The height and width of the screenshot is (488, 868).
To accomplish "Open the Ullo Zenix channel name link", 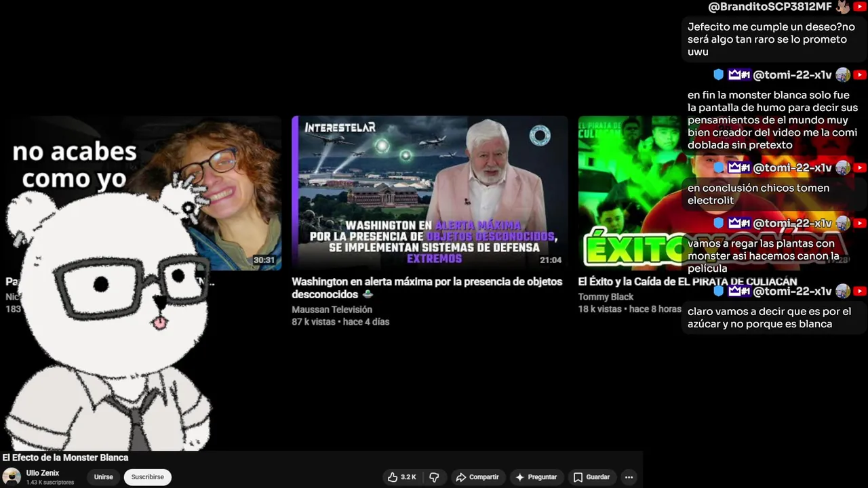I will [43, 473].
